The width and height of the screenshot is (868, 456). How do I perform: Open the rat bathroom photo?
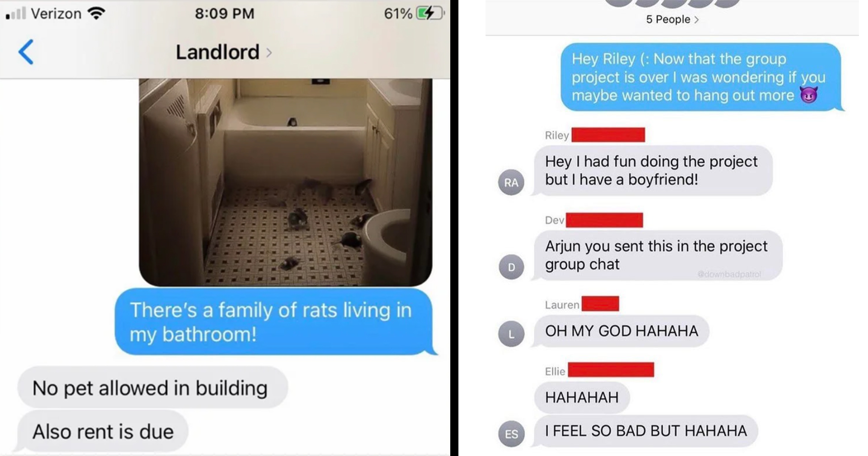pos(285,182)
